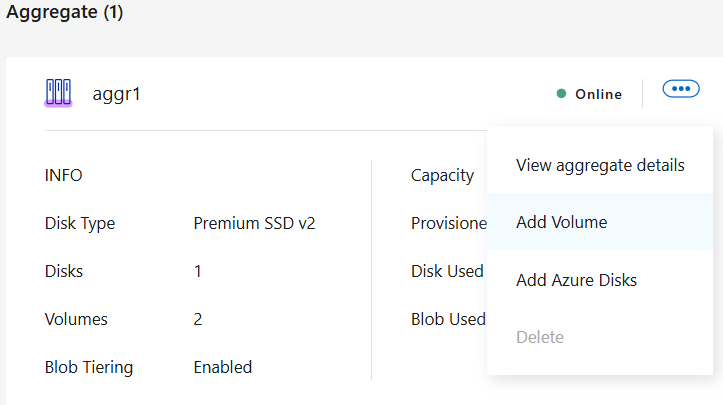The height and width of the screenshot is (405, 723).
Task: Select View aggregate details menu option
Action: coord(600,165)
